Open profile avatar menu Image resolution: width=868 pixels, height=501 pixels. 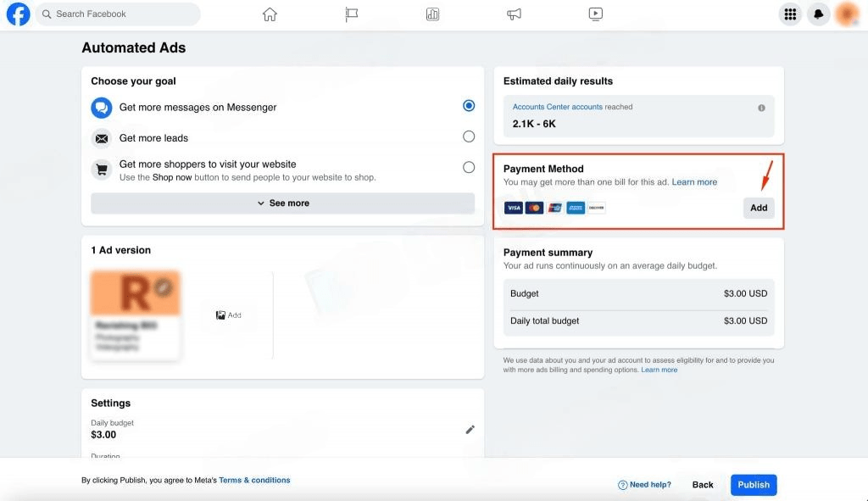pyautogui.click(x=847, y=14)
